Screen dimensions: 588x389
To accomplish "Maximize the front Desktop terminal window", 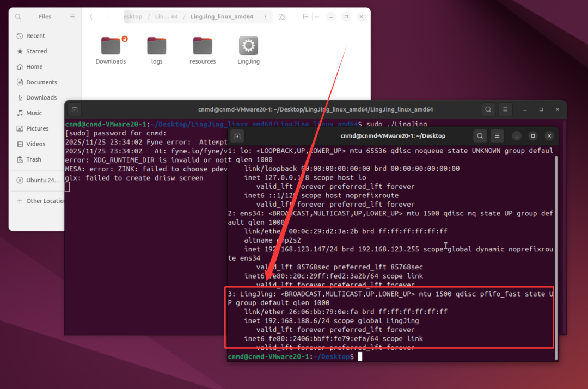I will coord(533,136).
